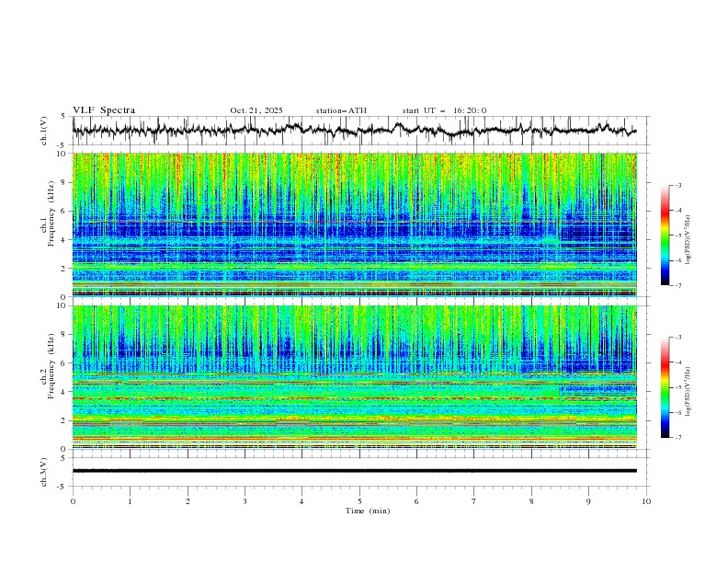Image resolution: width=728 pixels, height=563 pixels.
Task: Click inside the ch.1 spectrogram panel
Action: pos(354,224)
